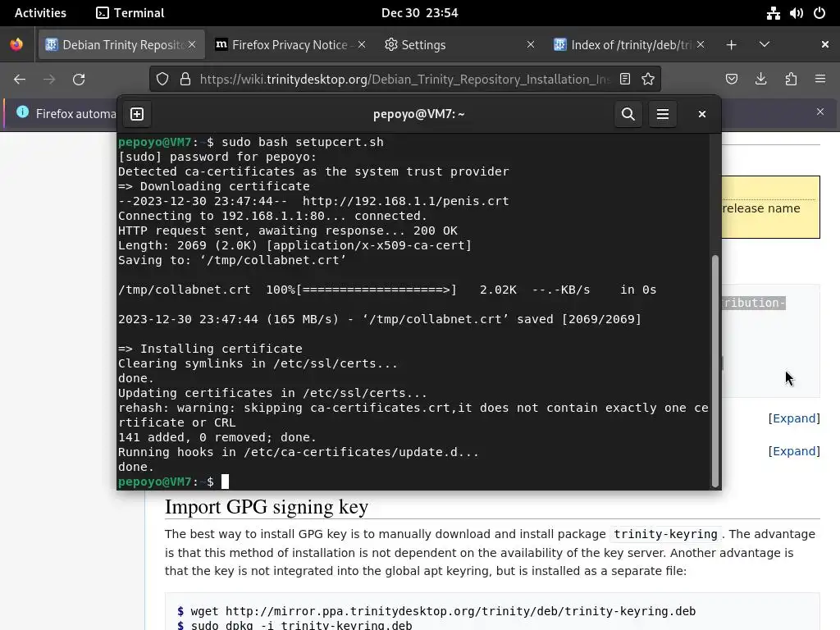Open network status icon in system tray
840x630 pixels.
(x=773, y=13)
